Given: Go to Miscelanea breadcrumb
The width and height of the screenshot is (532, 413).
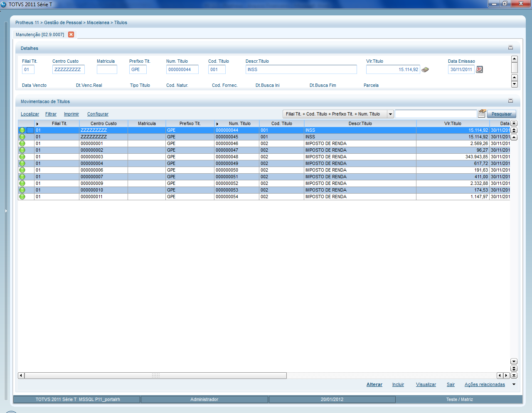Looking at the screenshot, I should 98,22.
